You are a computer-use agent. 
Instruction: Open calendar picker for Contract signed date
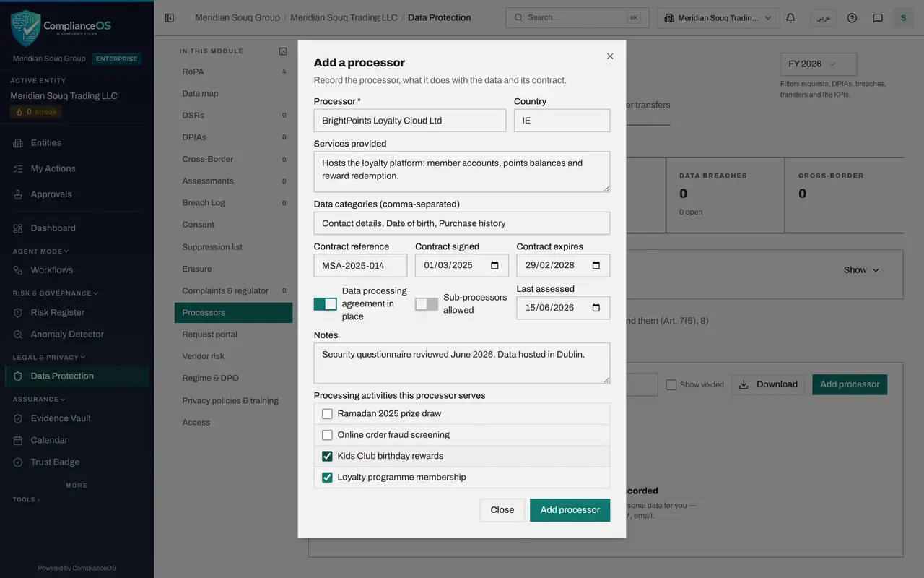click(494, 265)
